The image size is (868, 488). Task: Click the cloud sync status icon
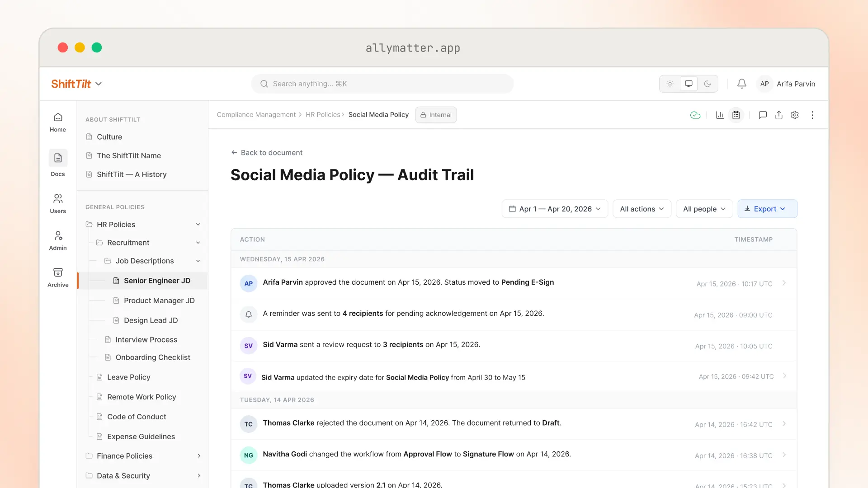point(695,115)
